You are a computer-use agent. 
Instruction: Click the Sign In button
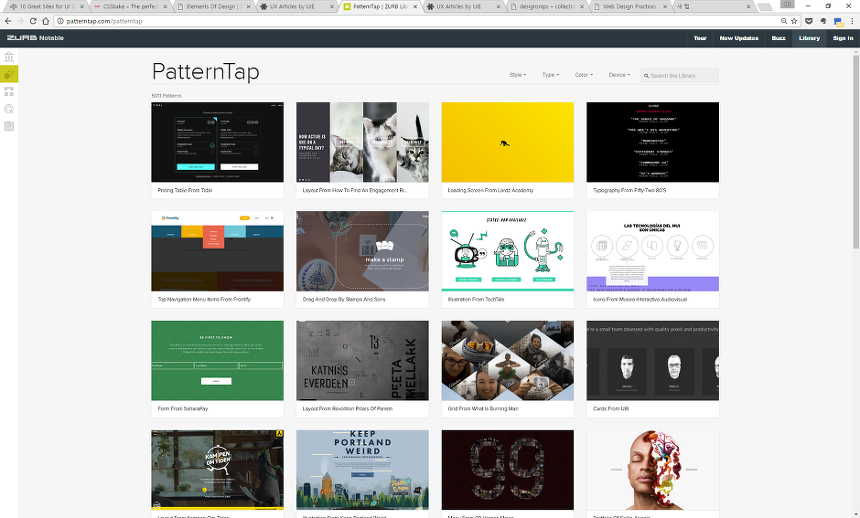click(843, 38)
